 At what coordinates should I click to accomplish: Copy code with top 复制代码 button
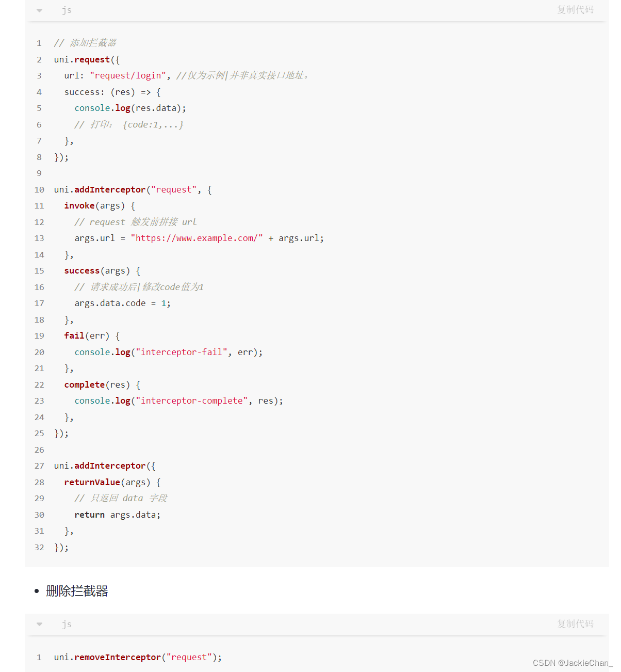tap(575, 10)
